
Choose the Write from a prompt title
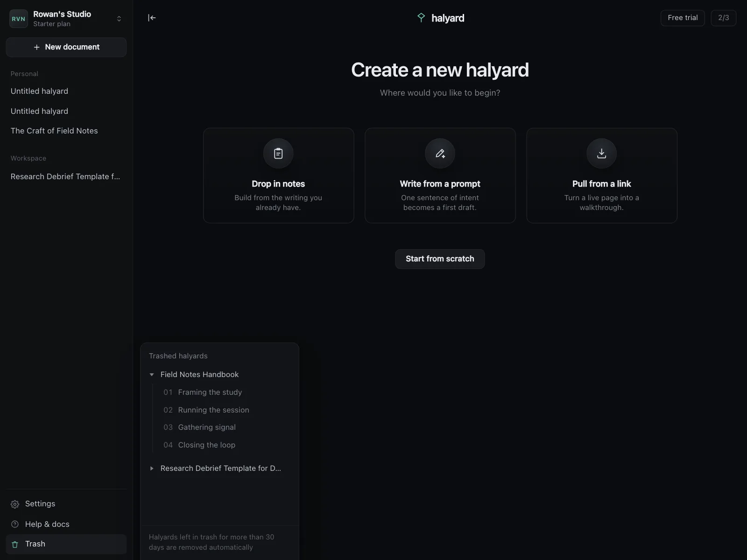click(440, 184)
